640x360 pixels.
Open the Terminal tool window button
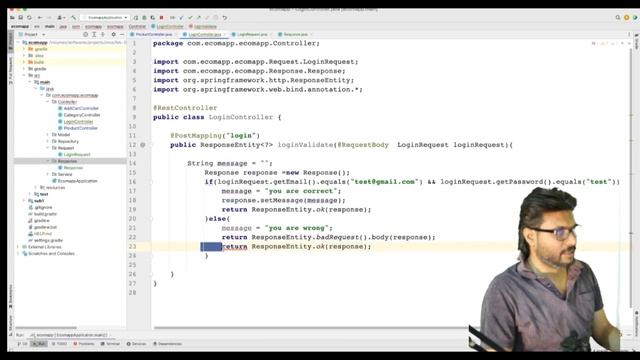(x=110, y=344)
